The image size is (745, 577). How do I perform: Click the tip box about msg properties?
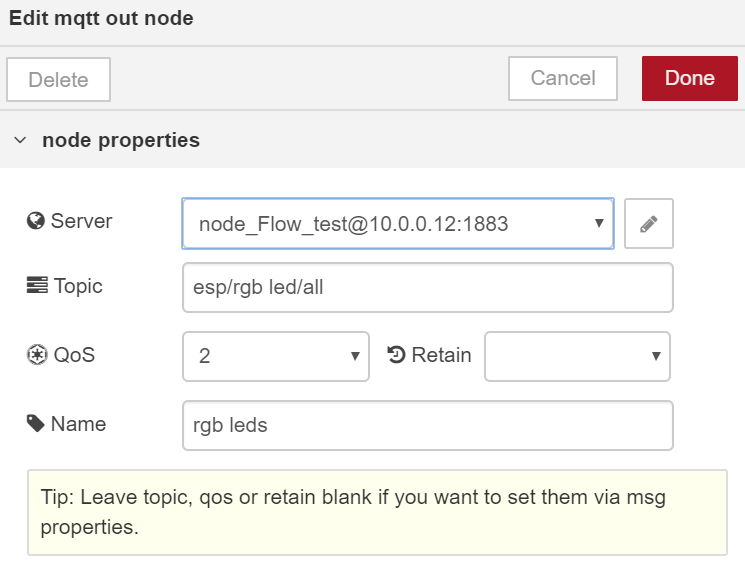(377, 512)
